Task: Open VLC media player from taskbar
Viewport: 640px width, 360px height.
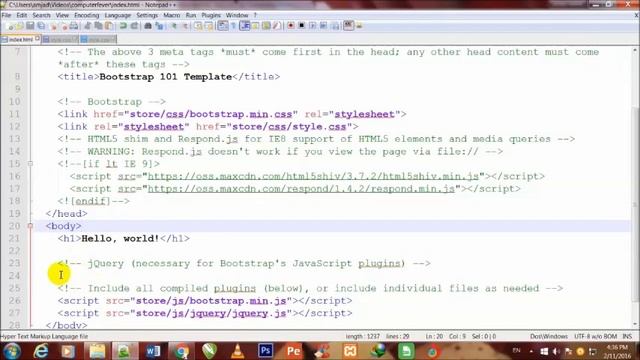Action: [237, 351]
